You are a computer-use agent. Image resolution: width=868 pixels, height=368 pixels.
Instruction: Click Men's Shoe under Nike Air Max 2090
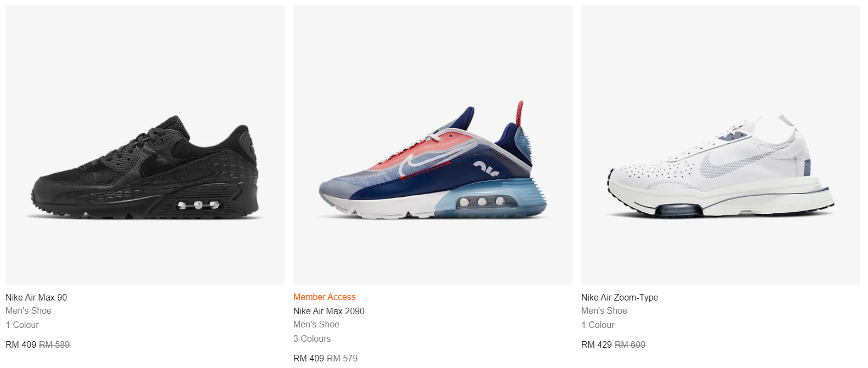coord(316,324)
